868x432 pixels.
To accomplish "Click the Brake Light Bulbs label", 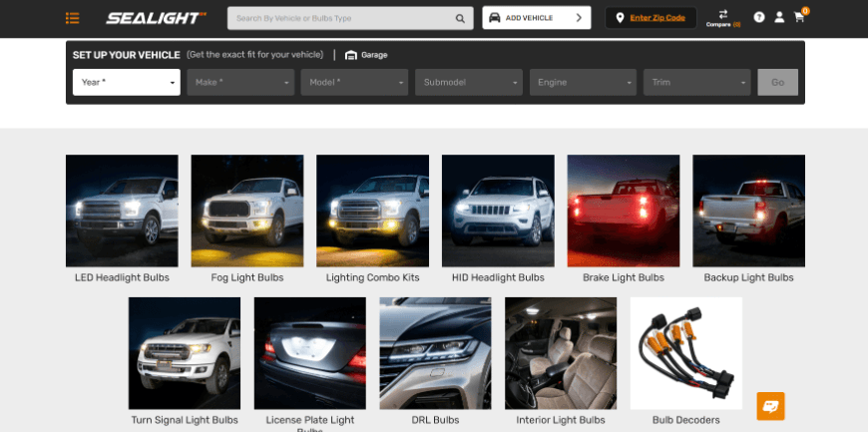I will point(624,277).
